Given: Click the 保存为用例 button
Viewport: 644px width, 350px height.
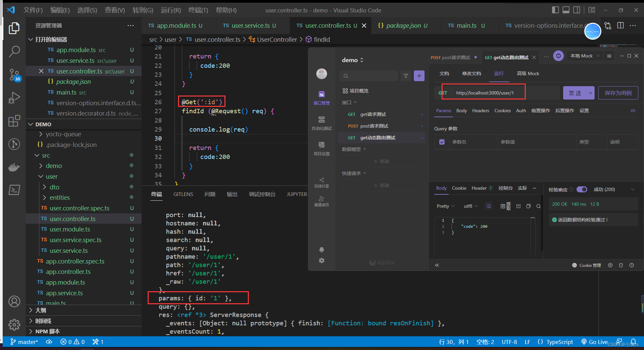Looking at the screenshot, I should tap(618, 93).
